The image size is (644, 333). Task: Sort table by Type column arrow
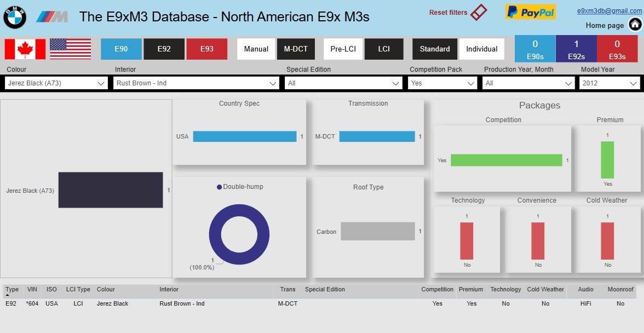pyautogui.click(x=7, y=295)
